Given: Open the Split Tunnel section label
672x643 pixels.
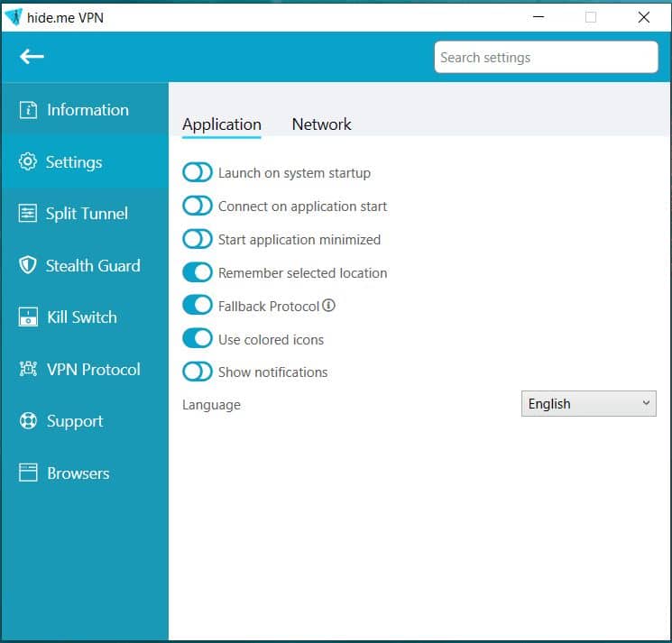Looking at the screenshot, I should 87,214.
